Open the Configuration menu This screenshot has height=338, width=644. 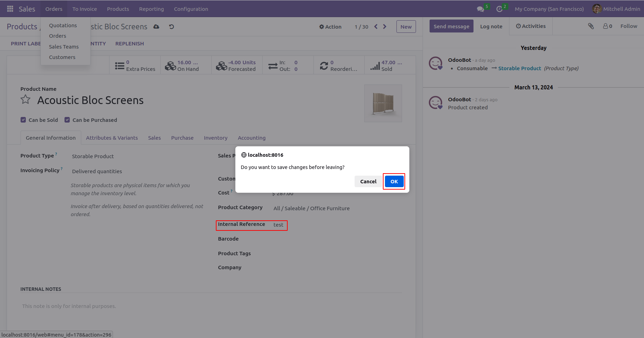(191, 9)
